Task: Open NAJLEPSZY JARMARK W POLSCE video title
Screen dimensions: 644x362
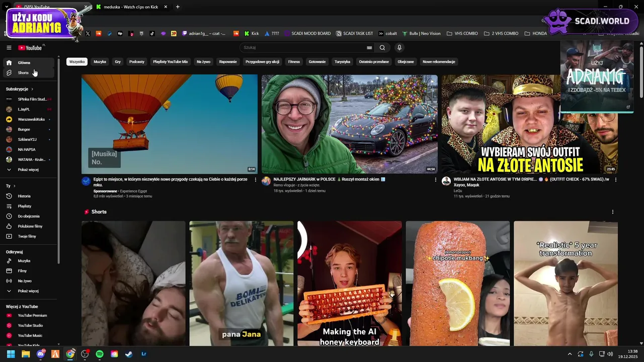Action: point(329,179)
